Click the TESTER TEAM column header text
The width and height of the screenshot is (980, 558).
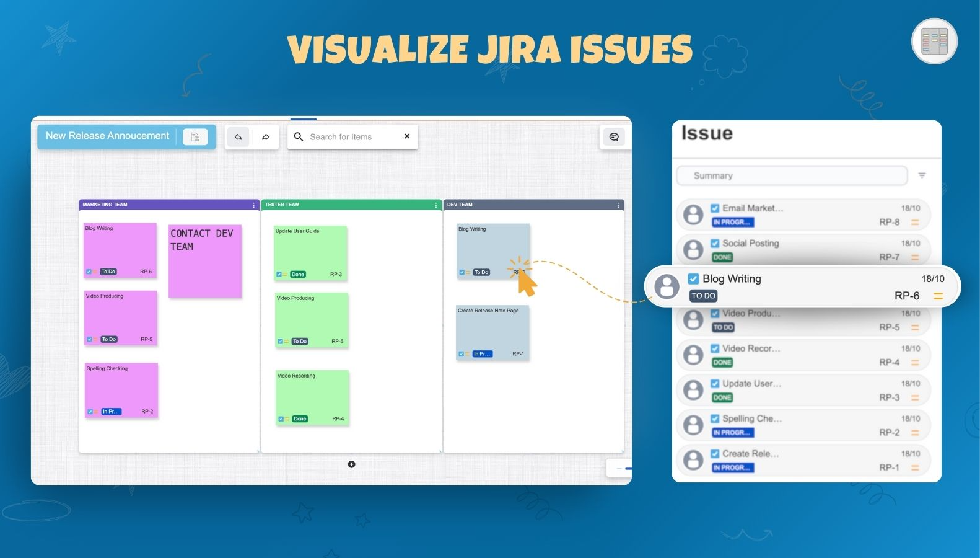[x=282, y=205]
